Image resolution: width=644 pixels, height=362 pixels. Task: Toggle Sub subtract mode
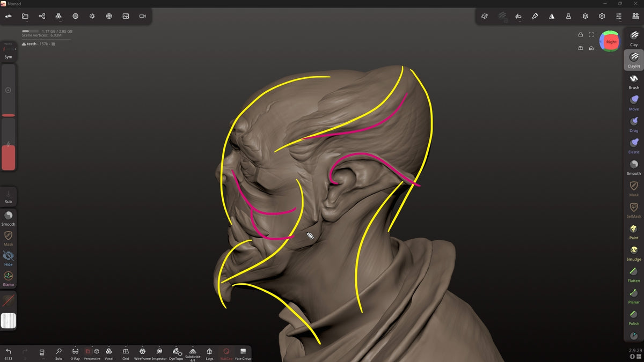coord(9,196)
